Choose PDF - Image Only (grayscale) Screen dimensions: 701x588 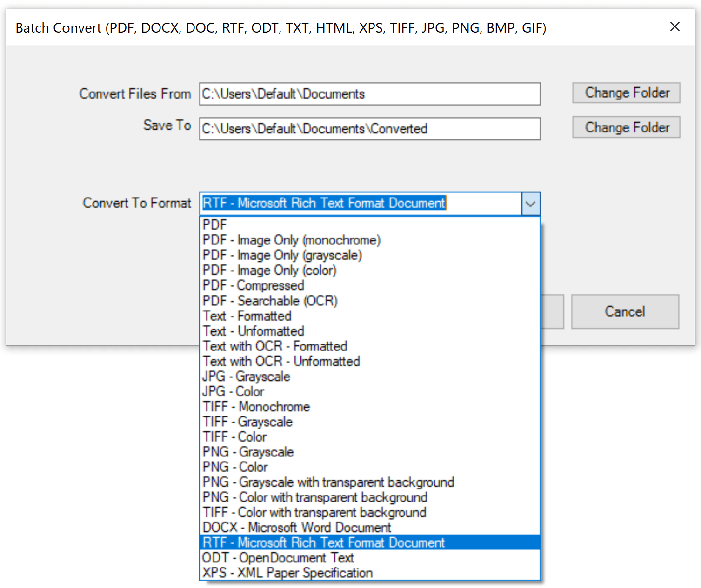282,255
